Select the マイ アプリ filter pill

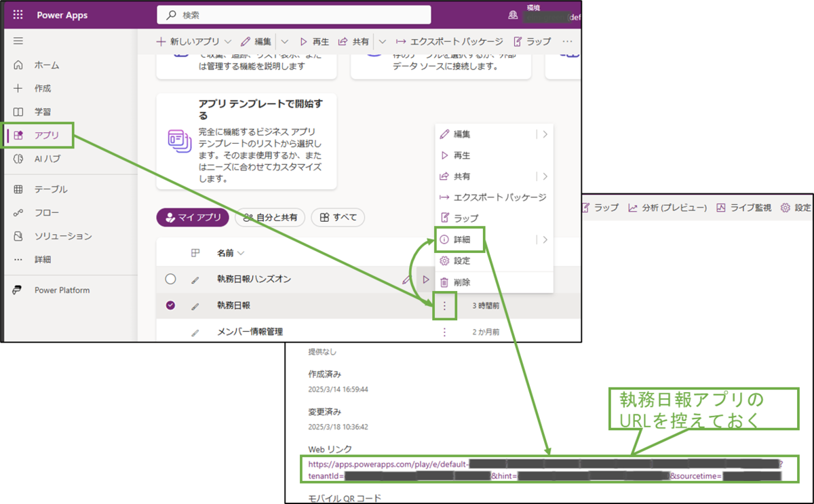[x=193, y=217]
